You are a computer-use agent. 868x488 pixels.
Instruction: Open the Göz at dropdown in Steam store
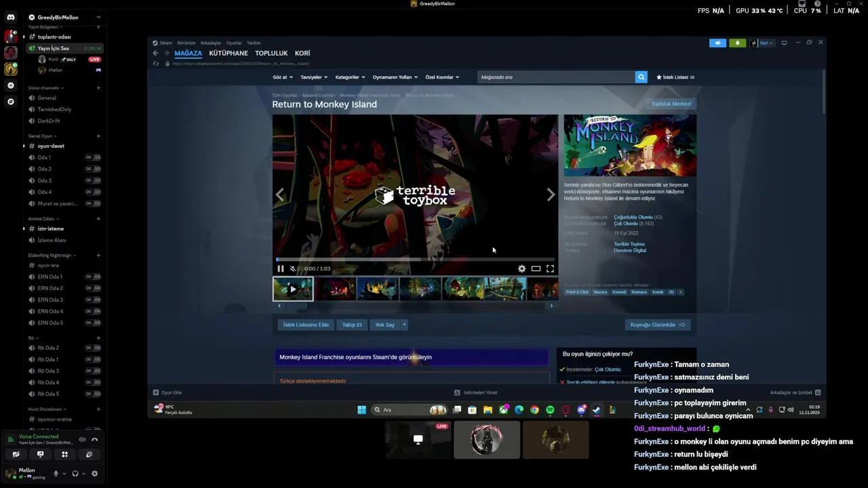[x=283, y=77]
